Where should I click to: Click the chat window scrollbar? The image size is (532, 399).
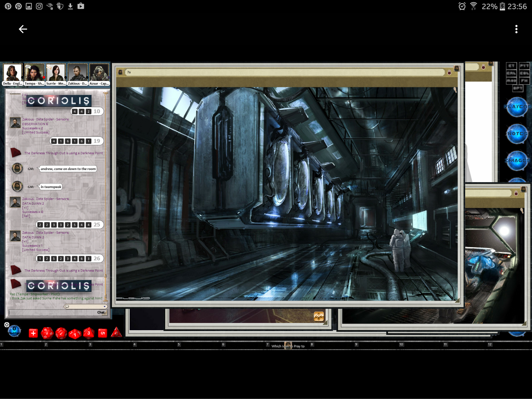pyautogui.click(x=106, y=196)
